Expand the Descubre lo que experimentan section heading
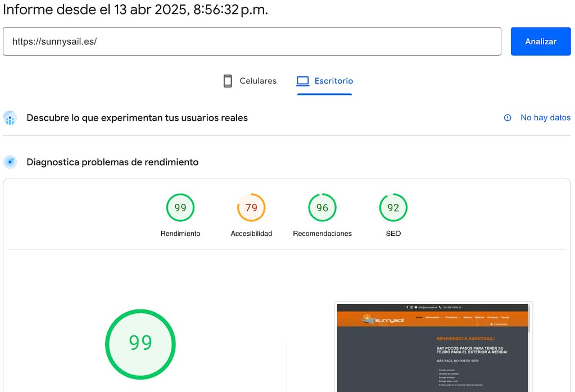Screen dimensions: 575x392 [137, 118]
